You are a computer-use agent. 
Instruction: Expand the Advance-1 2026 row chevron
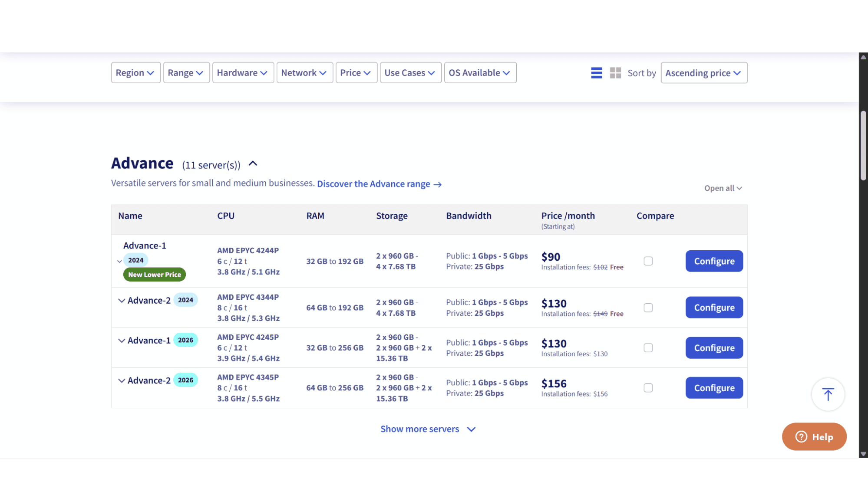(x=122, y=341)
